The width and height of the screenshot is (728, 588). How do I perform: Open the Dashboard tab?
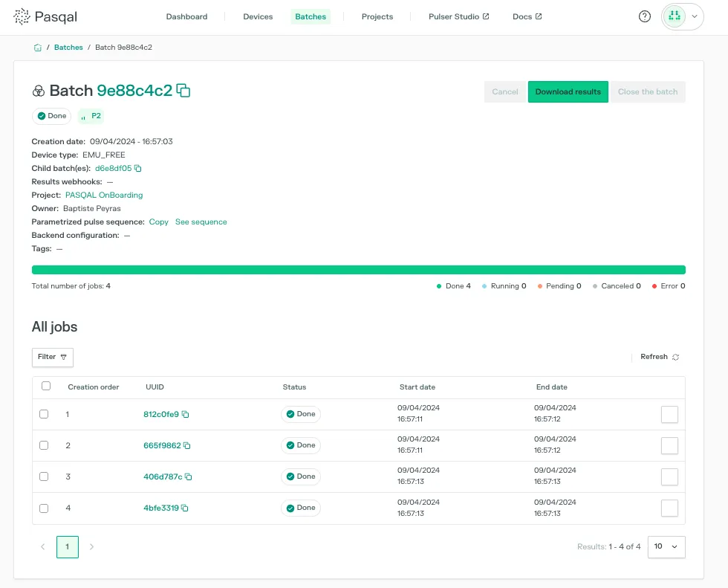point(186,16)
